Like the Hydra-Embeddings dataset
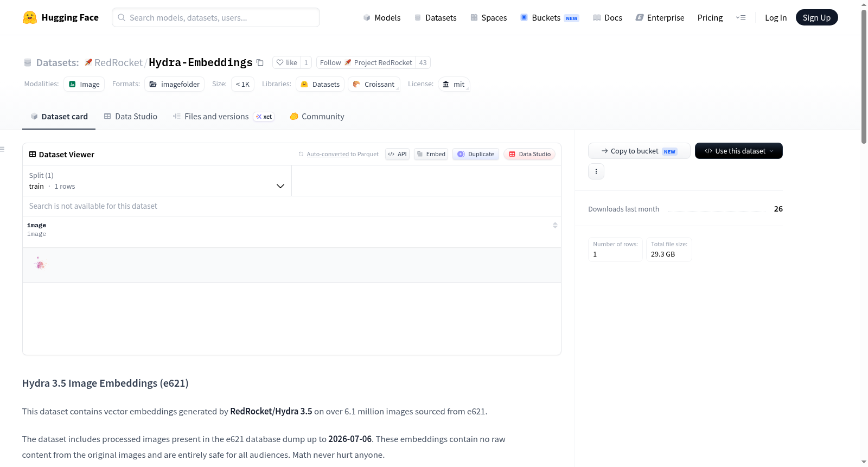868x467 pixels. tap(286, 62)
